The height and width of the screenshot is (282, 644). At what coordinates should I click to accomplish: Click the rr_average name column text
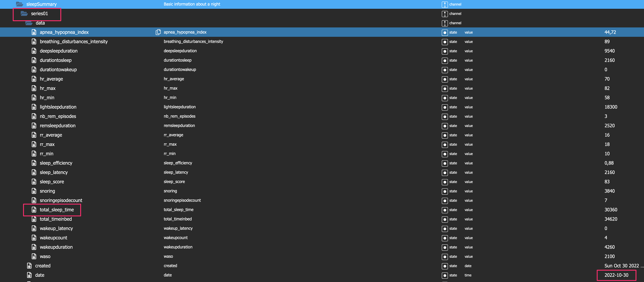click(x=173, y=135)
